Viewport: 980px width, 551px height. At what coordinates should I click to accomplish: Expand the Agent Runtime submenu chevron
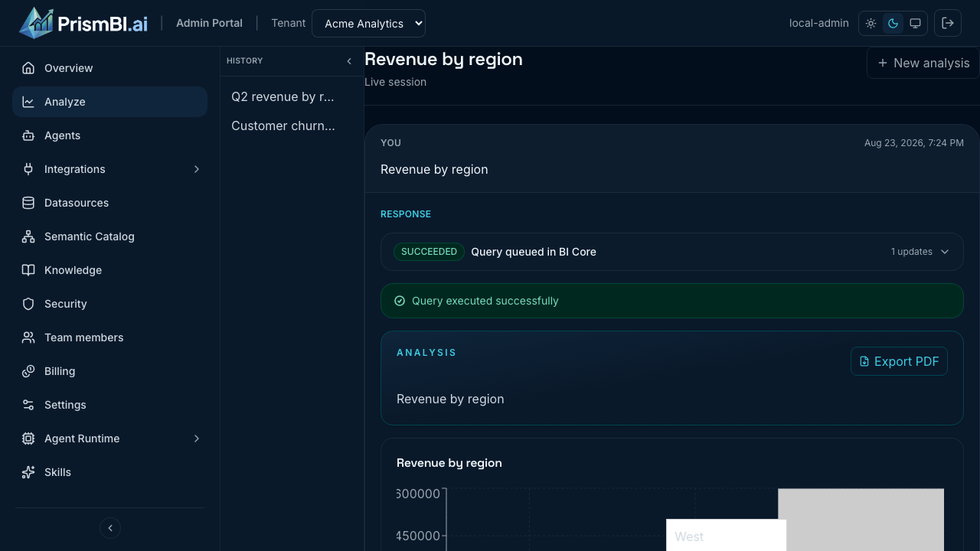197,439
